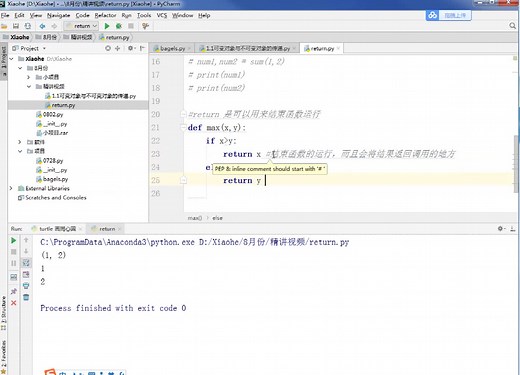The height and width of the screenshot is (375, 520).
Task: Start debugging with the green bug icon
Action: coord(118,26)
